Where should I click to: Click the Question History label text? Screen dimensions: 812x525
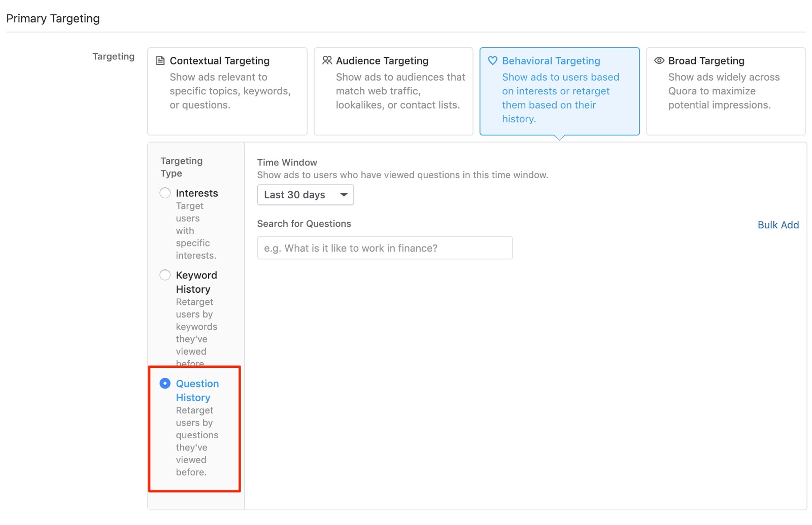click(x=197, y=391)
